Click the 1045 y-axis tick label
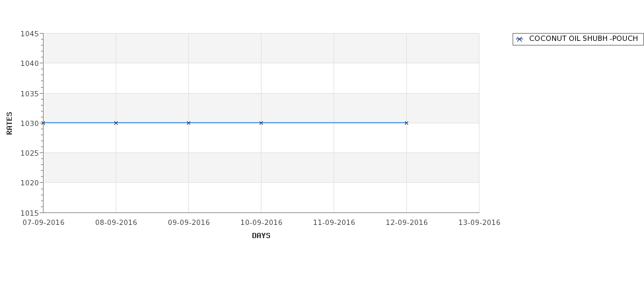 pyautogui.click(x=30, y=34)
